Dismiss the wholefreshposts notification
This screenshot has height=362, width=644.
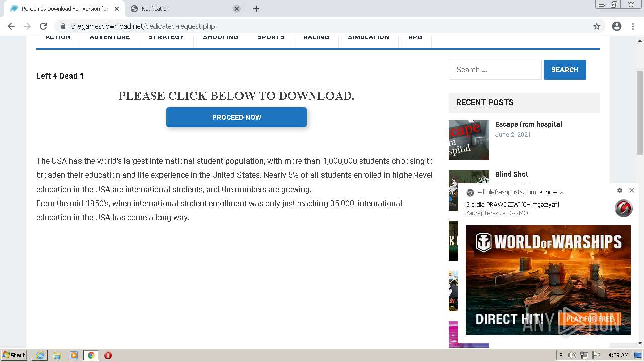coord(632,190)
